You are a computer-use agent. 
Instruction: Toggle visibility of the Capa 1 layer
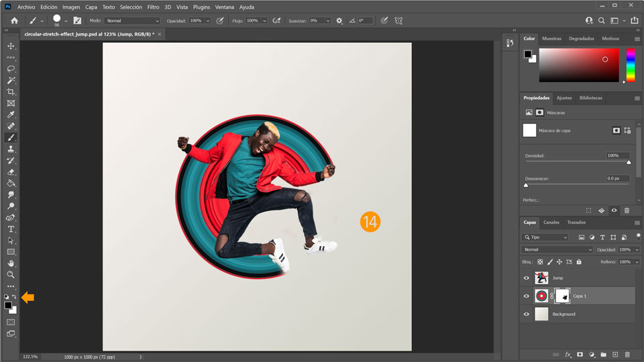coord(527,296)
